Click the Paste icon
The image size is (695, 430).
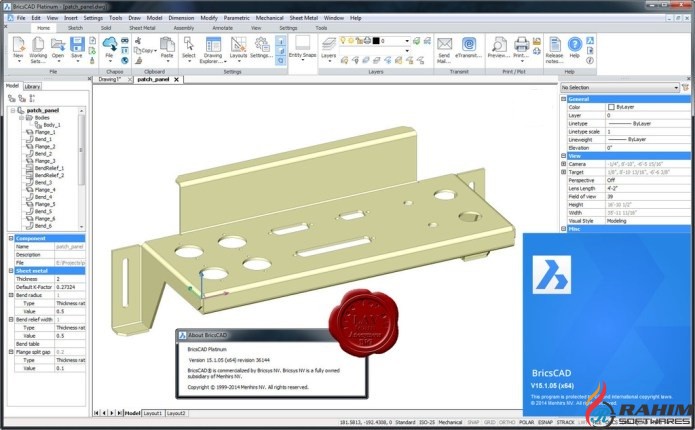point(167,44)
